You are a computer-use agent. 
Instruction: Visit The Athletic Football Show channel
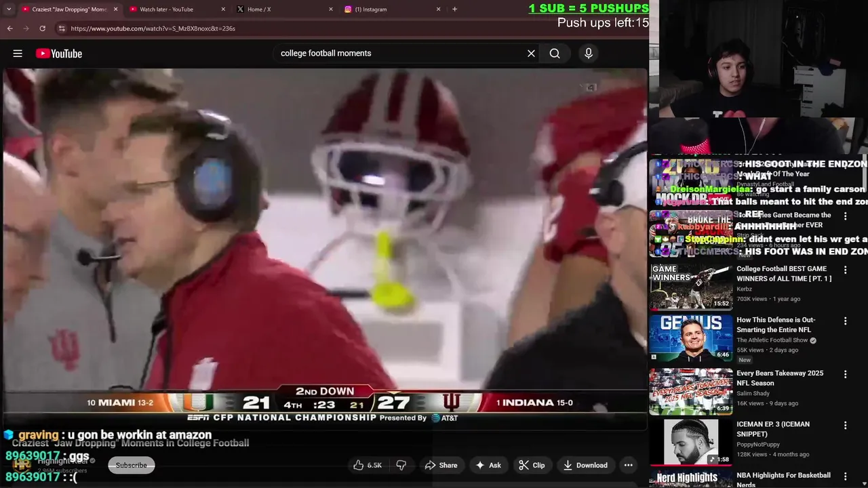(772, 340)
